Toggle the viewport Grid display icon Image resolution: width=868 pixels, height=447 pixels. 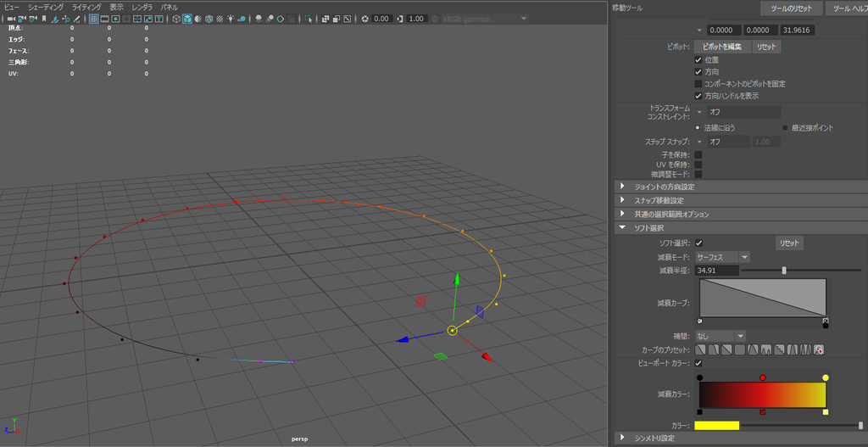point(93,19)
